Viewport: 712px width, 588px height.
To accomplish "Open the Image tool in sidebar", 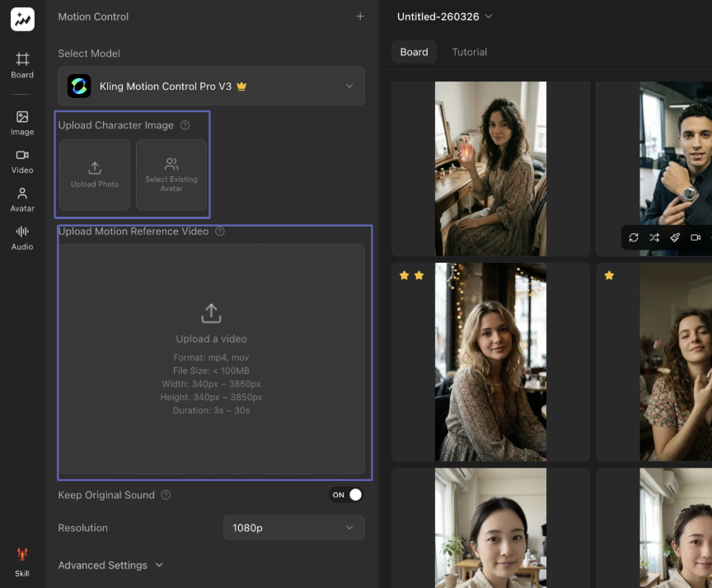I will click(x=22, y=123).
